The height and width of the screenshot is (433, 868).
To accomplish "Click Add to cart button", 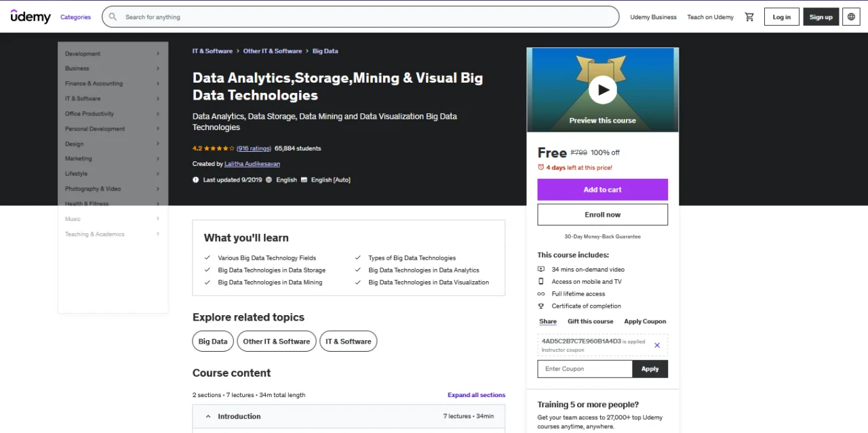I will 602,190.
